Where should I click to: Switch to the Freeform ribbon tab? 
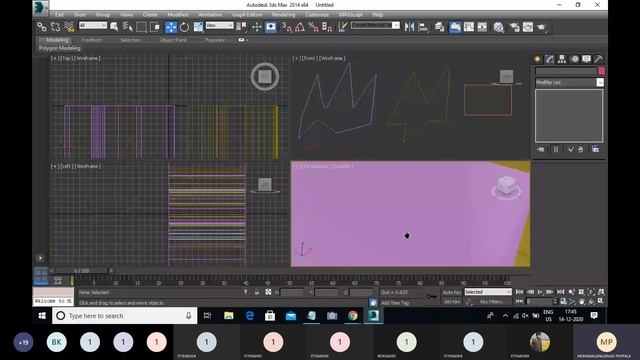[x=91, y=40]
